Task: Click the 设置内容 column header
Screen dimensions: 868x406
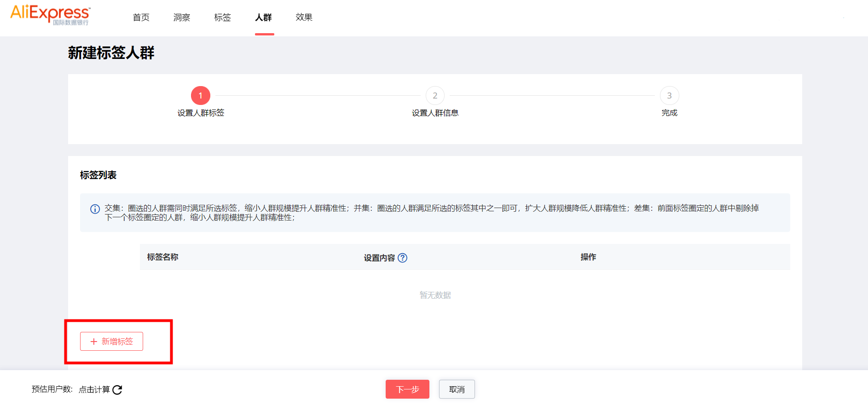Action: point(379,258)
